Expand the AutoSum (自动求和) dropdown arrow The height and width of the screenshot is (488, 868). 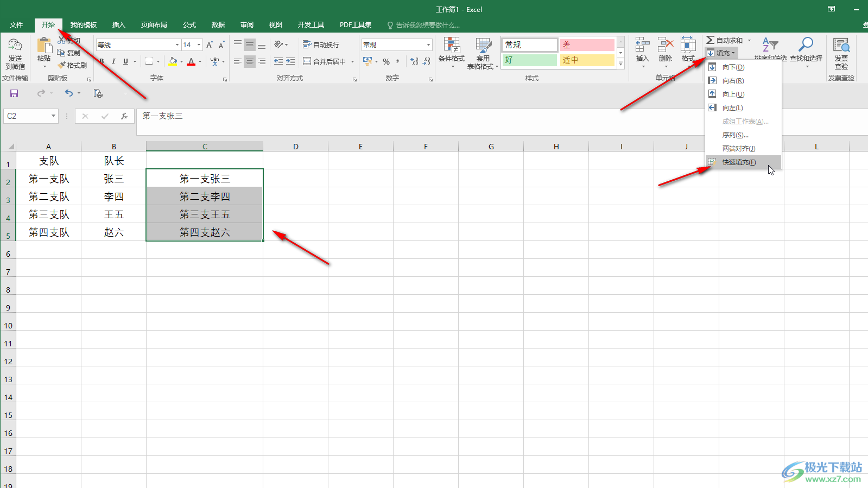(750, 40)
